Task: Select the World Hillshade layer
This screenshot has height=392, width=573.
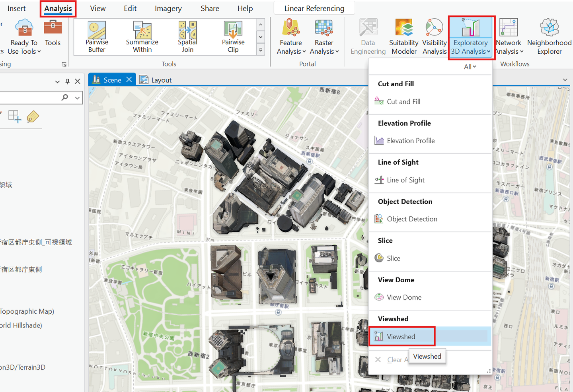Action: pos(21,325)
